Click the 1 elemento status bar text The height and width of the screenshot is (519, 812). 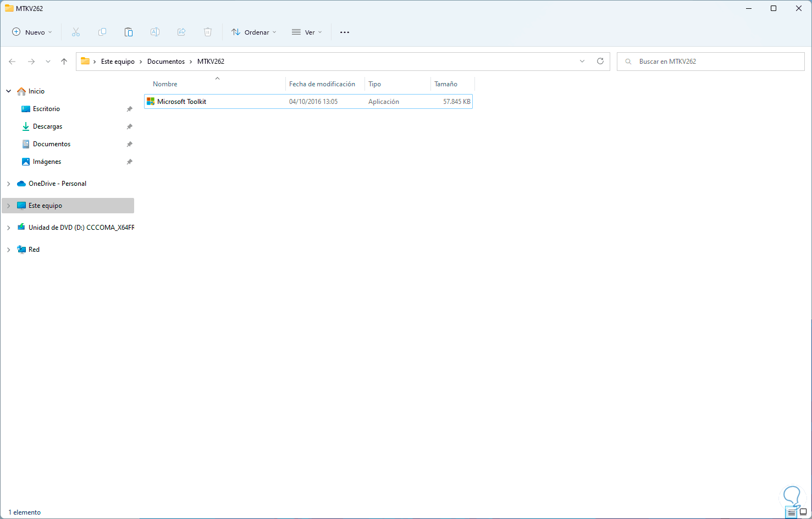point(25,512)
